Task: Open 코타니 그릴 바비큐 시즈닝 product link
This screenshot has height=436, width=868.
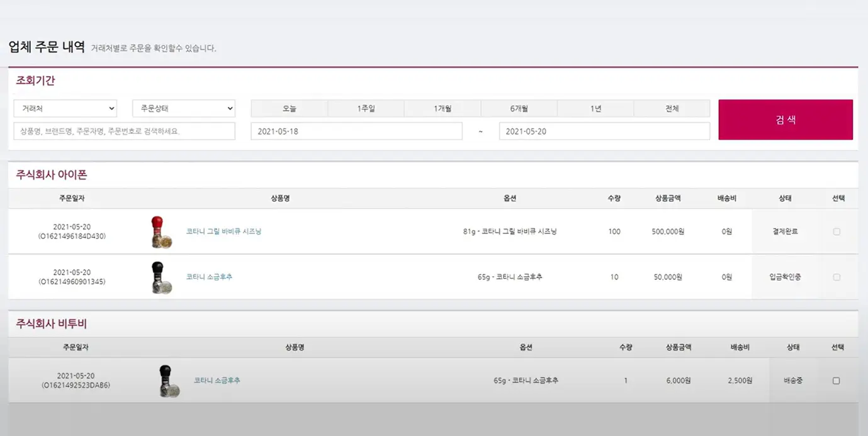Action: 223,232
